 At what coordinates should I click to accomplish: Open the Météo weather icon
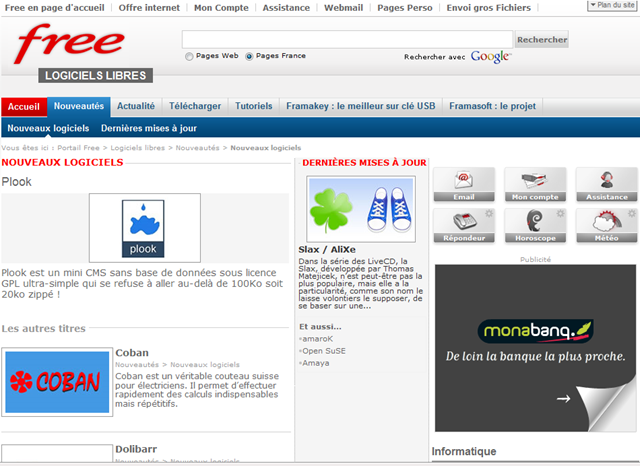pos(607,226)
